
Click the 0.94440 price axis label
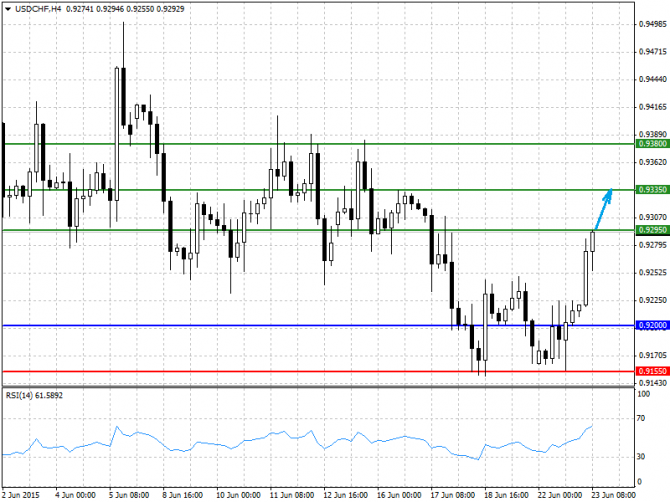pos(653,79)
